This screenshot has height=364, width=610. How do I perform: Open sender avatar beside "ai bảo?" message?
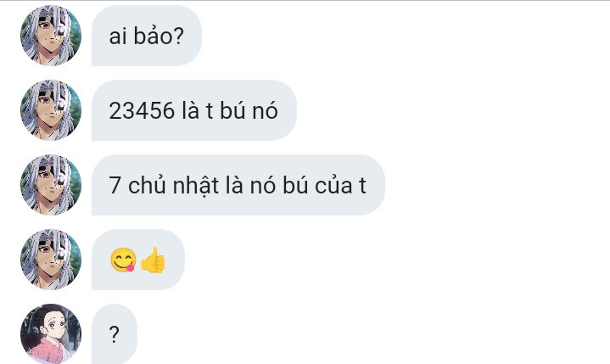tap(51, 36)
